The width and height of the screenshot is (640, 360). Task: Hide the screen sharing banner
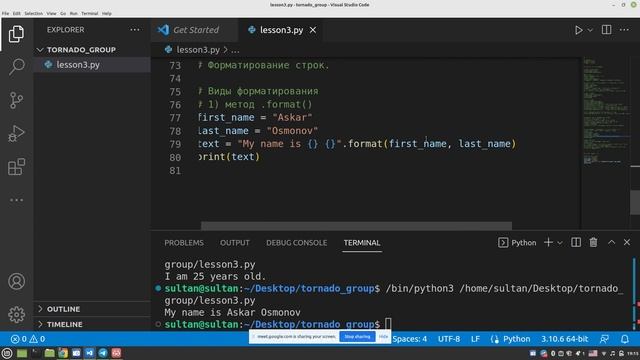tap(383, 337)
